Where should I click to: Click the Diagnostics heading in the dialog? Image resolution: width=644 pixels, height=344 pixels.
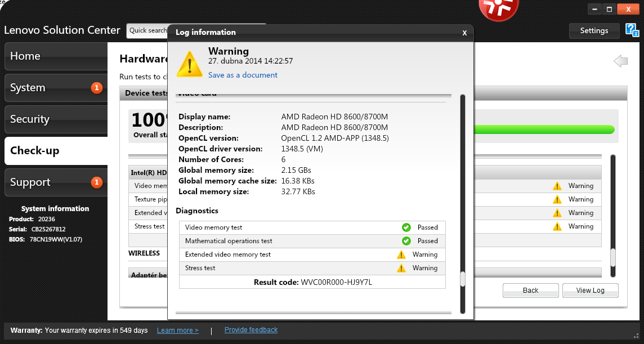point(197,211)
